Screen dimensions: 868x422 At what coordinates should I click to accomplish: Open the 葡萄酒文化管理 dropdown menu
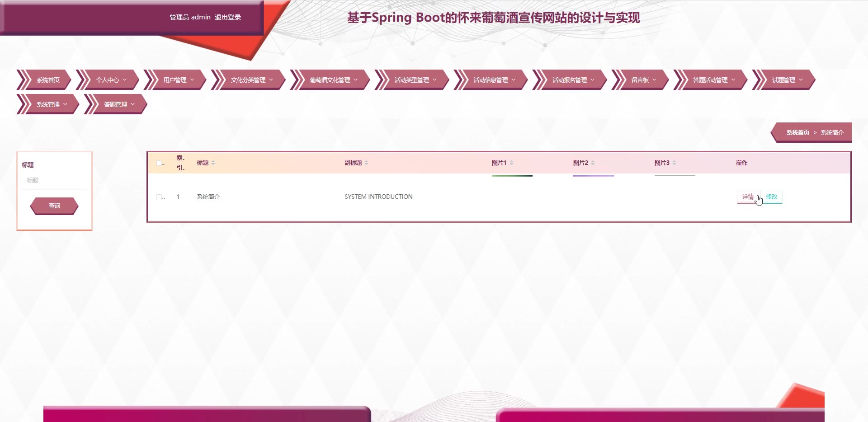pos(331,80)
